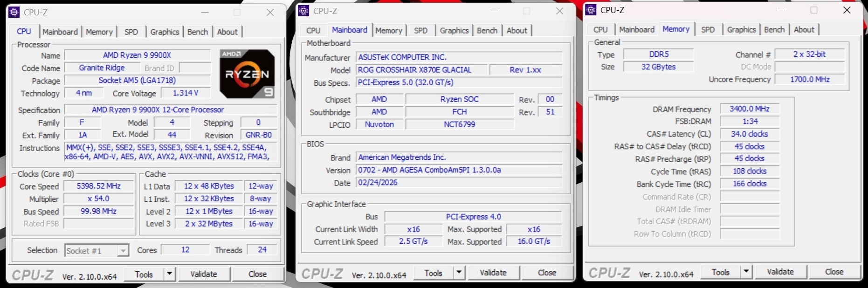868x288 pixels.
Task: Click the '3400.0 MHz' DRAM frequency value
Action: [x=750, y=109]
